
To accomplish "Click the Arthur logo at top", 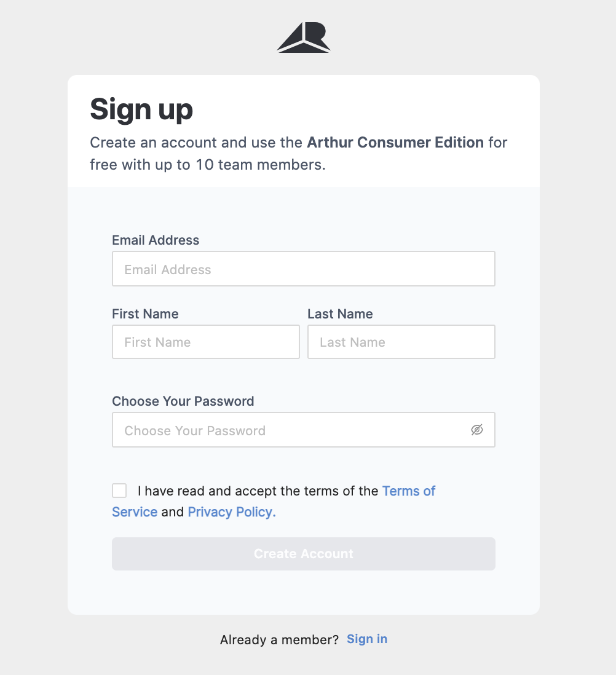I will pos(304,38).
